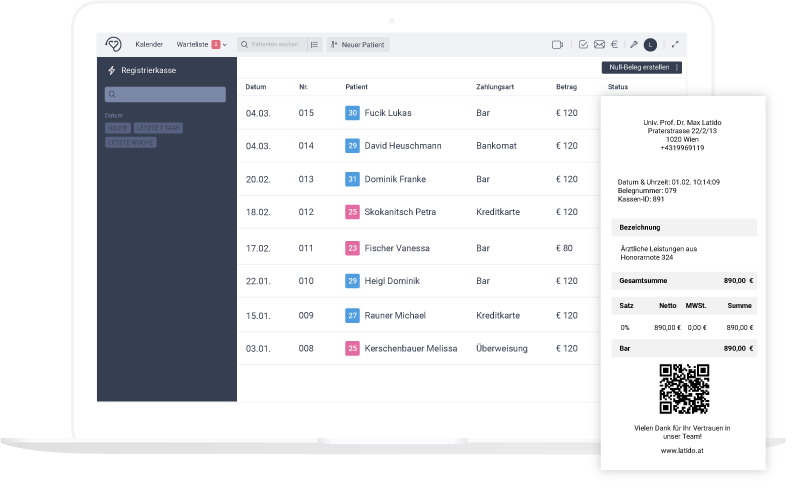This screenshot has height=494, width=792.
Task: Toggle the LETZTE WOCHE filter
Action: click(x=130, y=142)
